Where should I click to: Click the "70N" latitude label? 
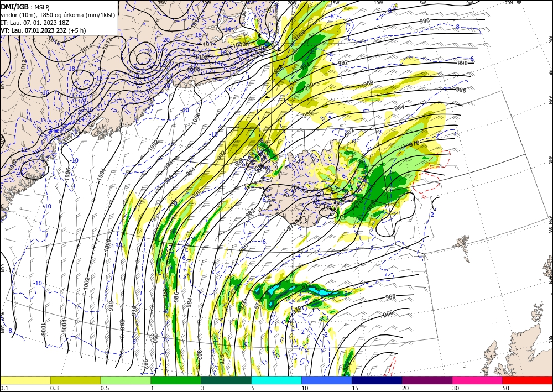[509, 3]
